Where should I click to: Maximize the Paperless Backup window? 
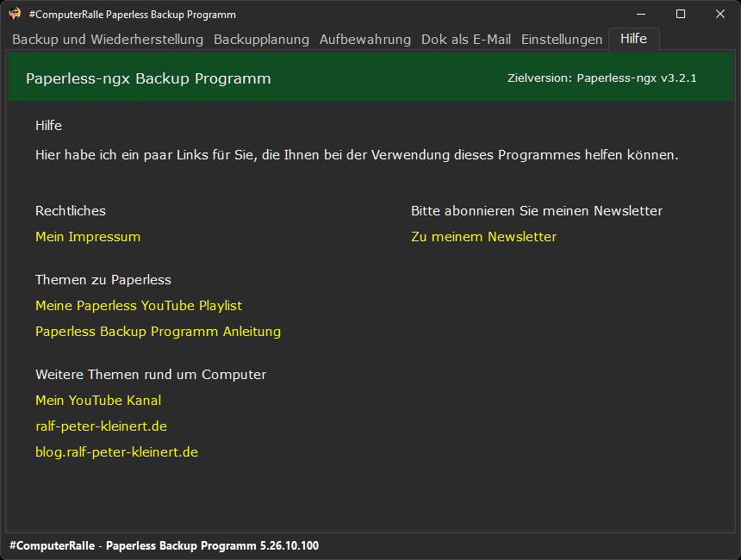click(681, 14)
